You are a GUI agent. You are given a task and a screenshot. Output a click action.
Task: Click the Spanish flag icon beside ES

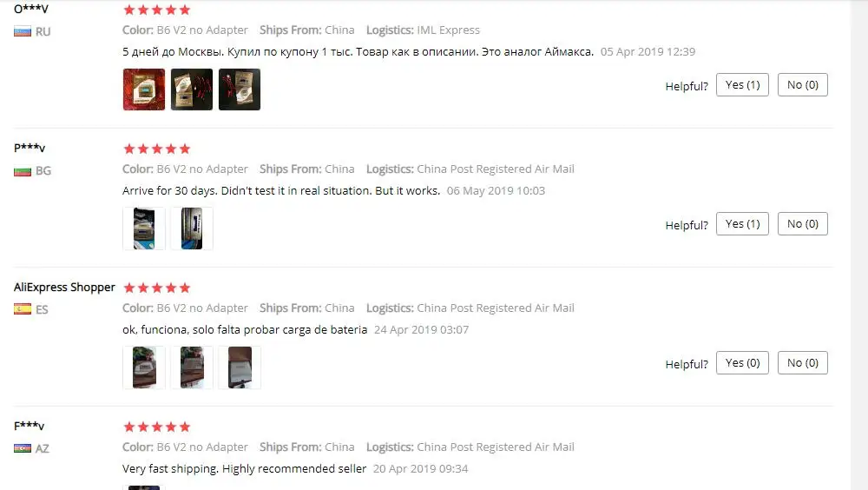point(23,309)
